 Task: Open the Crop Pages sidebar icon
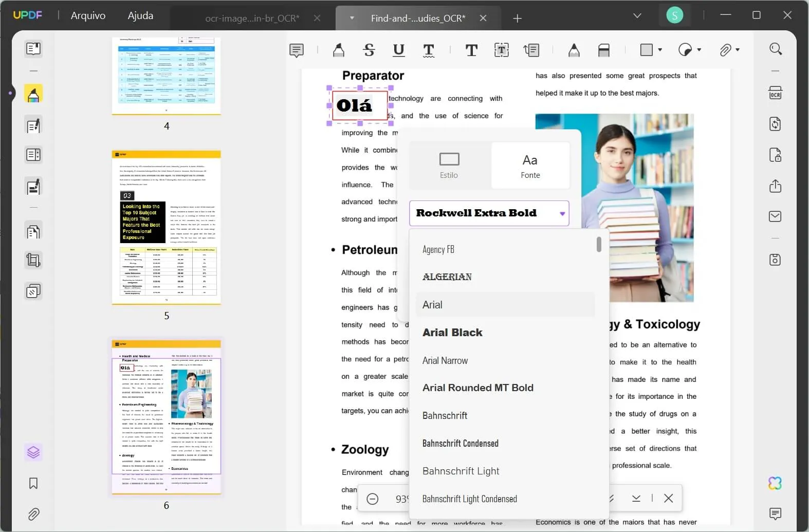coord(33,260)
